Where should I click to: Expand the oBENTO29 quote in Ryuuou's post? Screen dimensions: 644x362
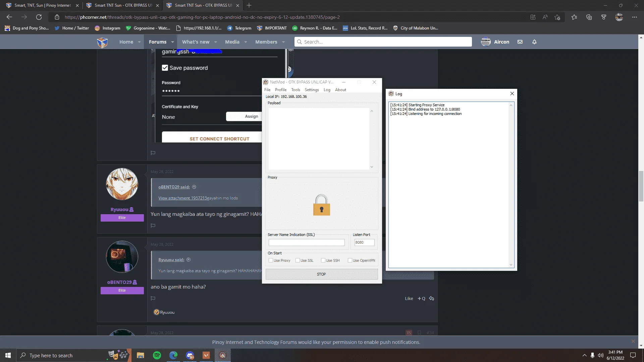(194, 187)
